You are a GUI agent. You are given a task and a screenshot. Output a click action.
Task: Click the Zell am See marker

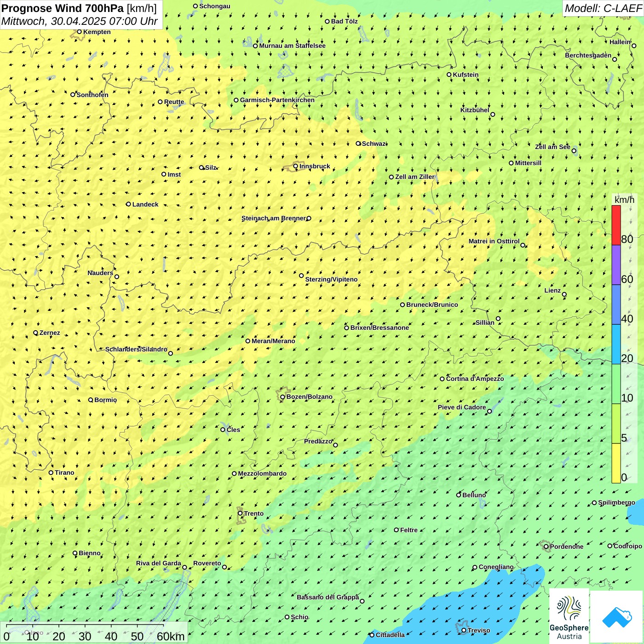[574, 150]
